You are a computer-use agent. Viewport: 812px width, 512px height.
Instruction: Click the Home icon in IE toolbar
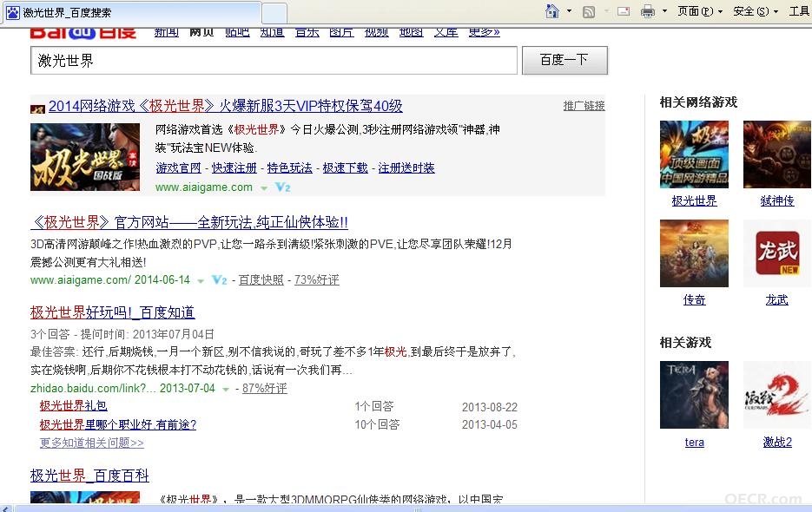[552, 11]
